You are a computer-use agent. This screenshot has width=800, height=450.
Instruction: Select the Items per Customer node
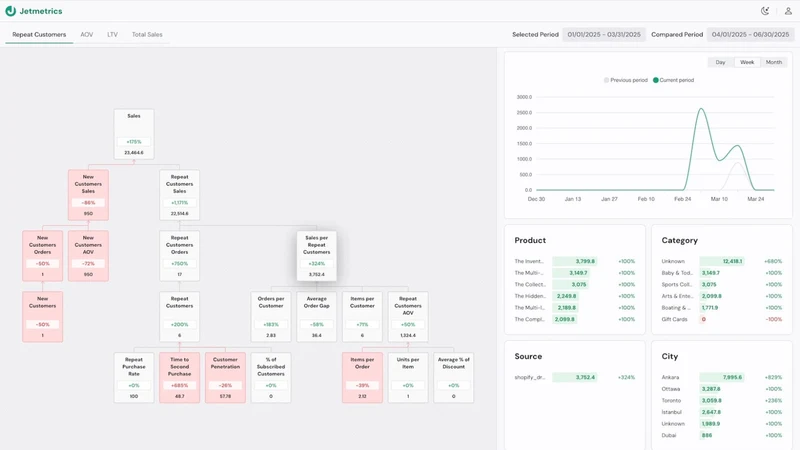pyautogui.click(x=362, y=316)
